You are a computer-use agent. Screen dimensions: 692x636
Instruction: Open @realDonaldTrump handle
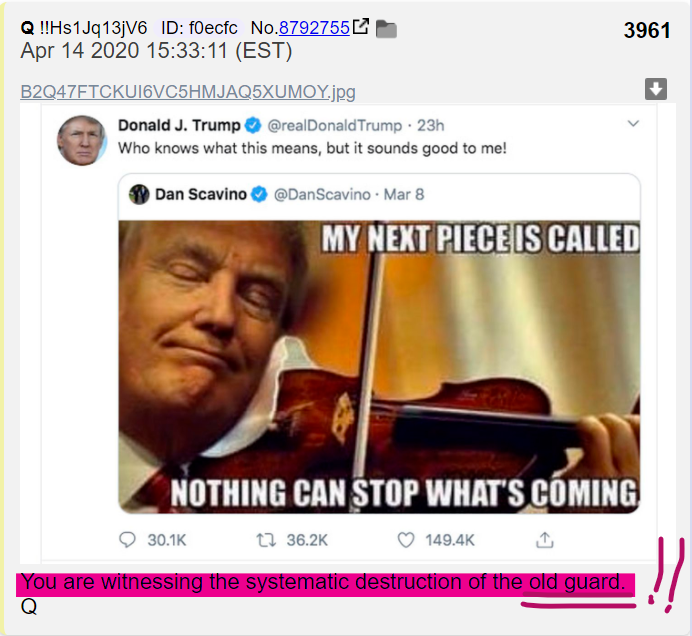pyautogui.click(x=335, y=126)
